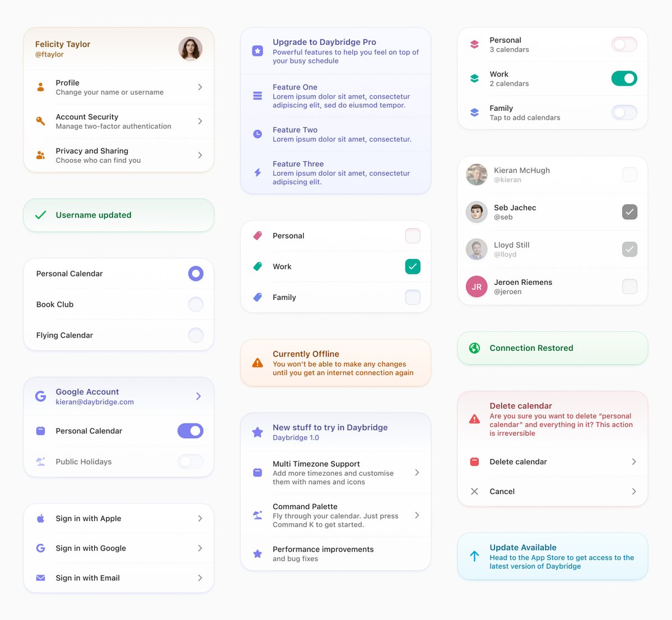Click the JR initials avatar
672x620 pixels.
coord(477,286)
